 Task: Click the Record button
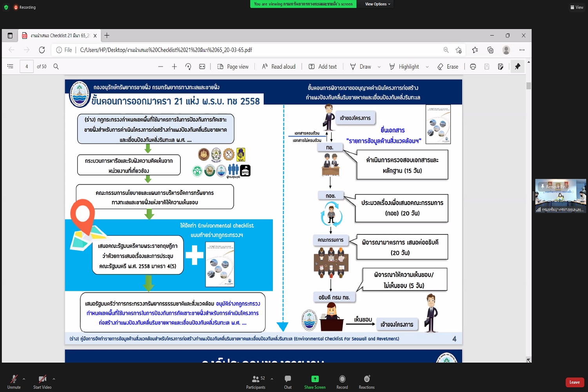click(342, 382)
